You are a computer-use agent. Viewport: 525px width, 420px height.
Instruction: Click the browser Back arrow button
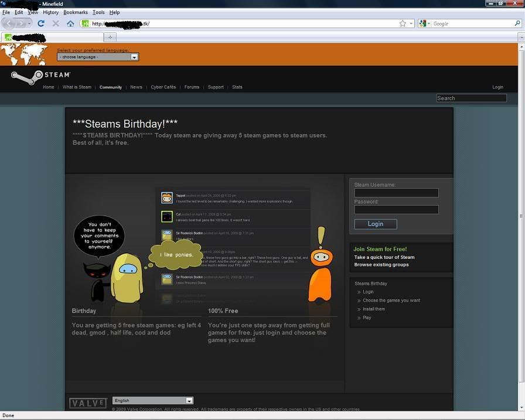point(9,23)
